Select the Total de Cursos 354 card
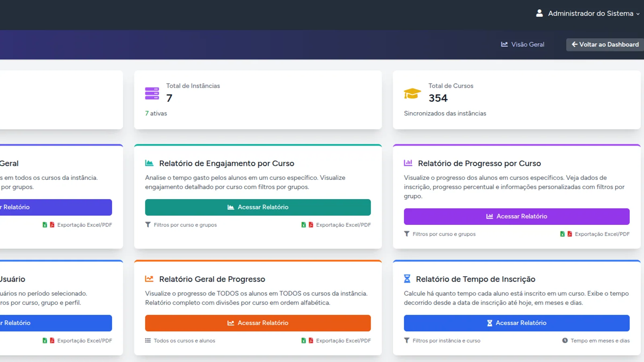The image size is (644, 362). pos(517,100)
